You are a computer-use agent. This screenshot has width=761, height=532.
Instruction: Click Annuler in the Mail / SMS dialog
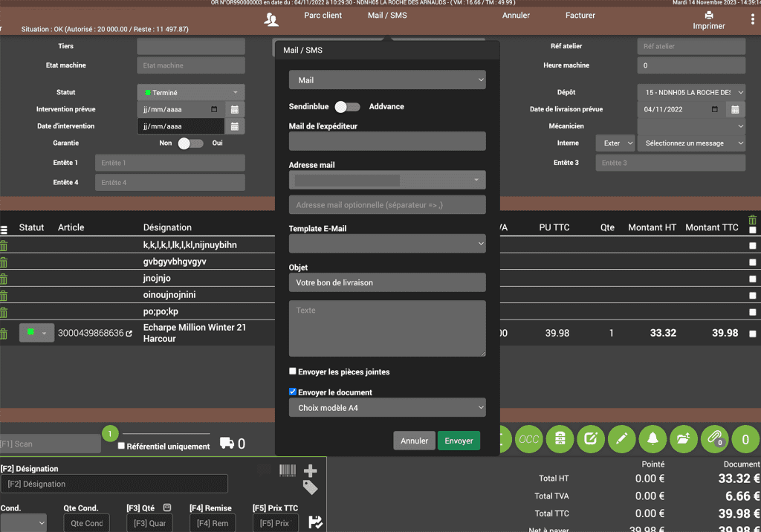(x=414, y=441)
